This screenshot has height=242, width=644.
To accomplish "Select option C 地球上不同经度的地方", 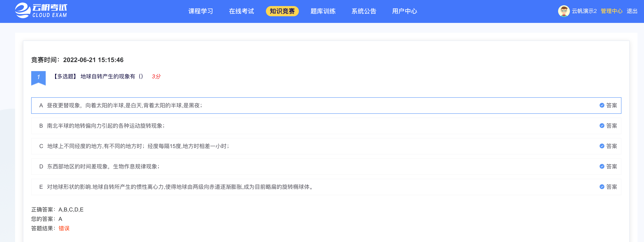I will click(326, 146).
